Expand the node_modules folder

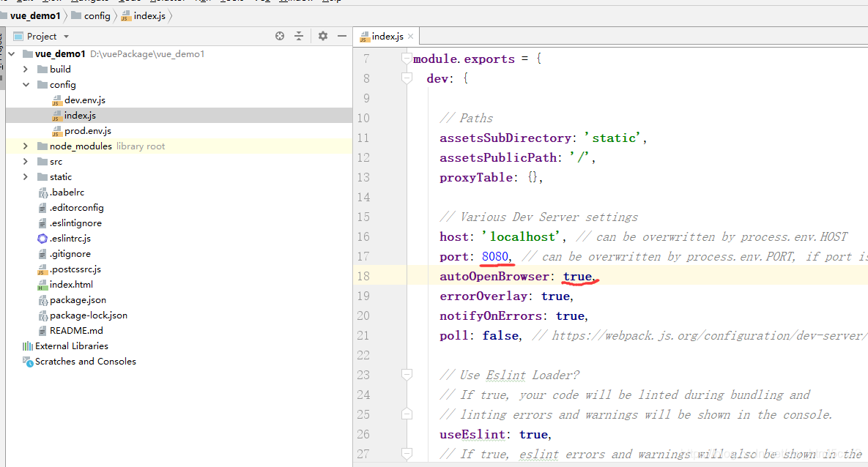pos(26,146)
